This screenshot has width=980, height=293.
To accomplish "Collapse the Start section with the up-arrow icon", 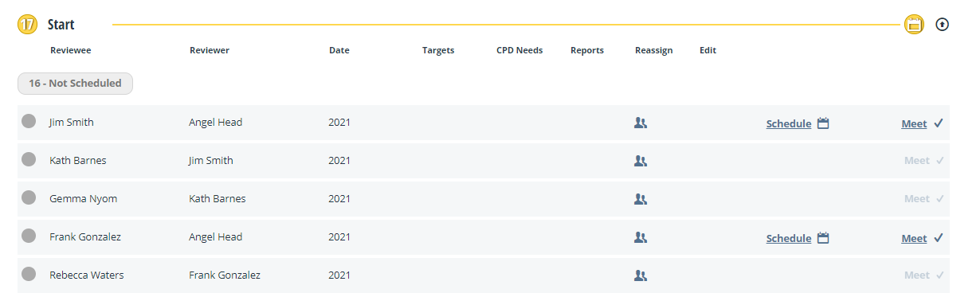I will [x=942, y=25].
